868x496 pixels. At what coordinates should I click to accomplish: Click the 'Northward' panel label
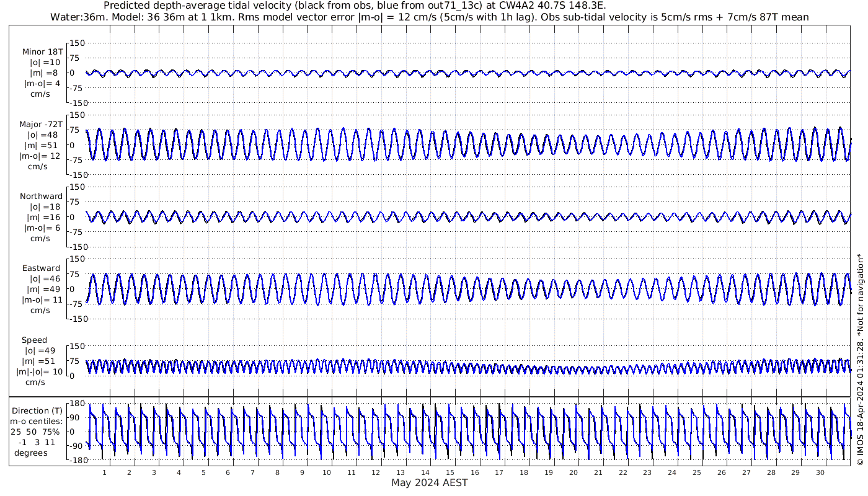click(42, 197)
